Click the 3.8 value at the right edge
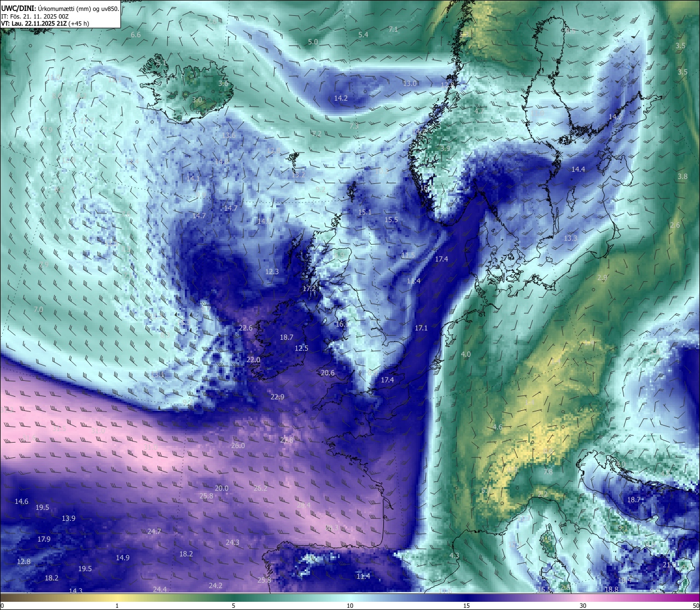Screen dimensions: 700x610 click(x=682, y=176)
